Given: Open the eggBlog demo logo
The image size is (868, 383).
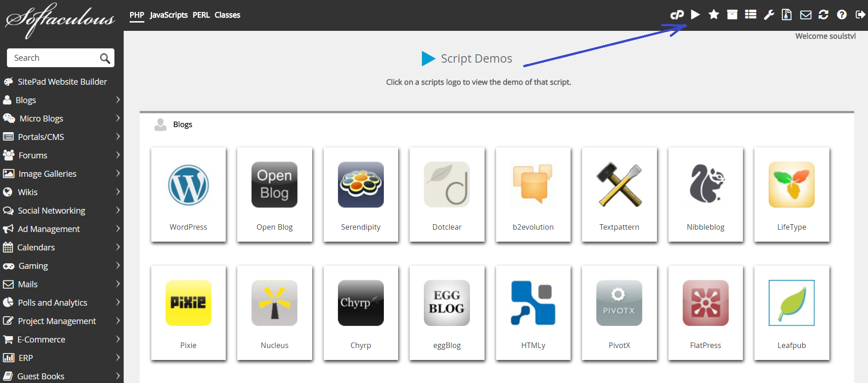Looking at the screenshot, I should click(x=447, y=303).
